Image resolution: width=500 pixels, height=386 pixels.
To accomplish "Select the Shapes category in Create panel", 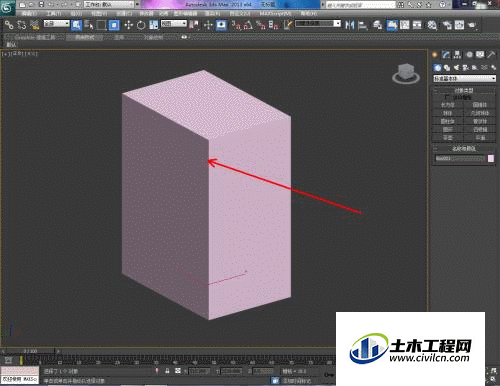I will (x=447, y=68).
